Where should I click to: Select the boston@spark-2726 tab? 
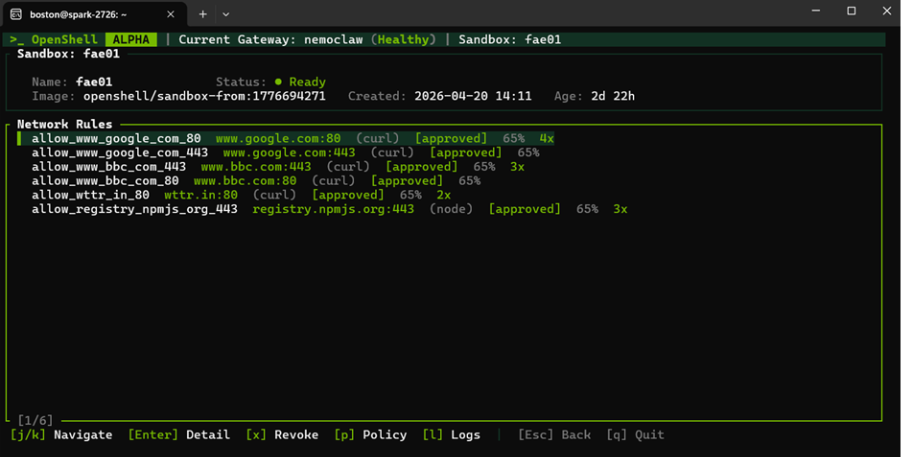click(x=95, y=14)
